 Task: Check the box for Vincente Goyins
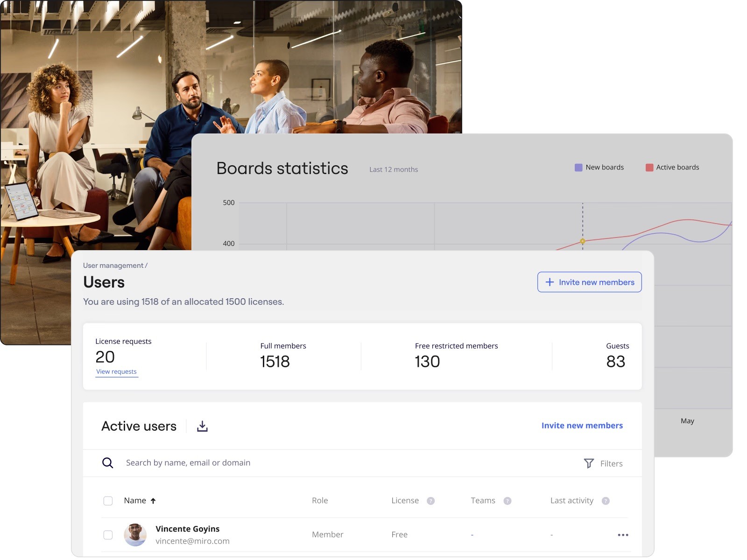click(x=108, y=535)
